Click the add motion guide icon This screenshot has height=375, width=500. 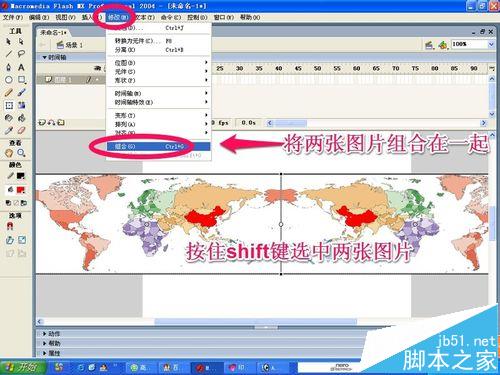coord(51,123)
